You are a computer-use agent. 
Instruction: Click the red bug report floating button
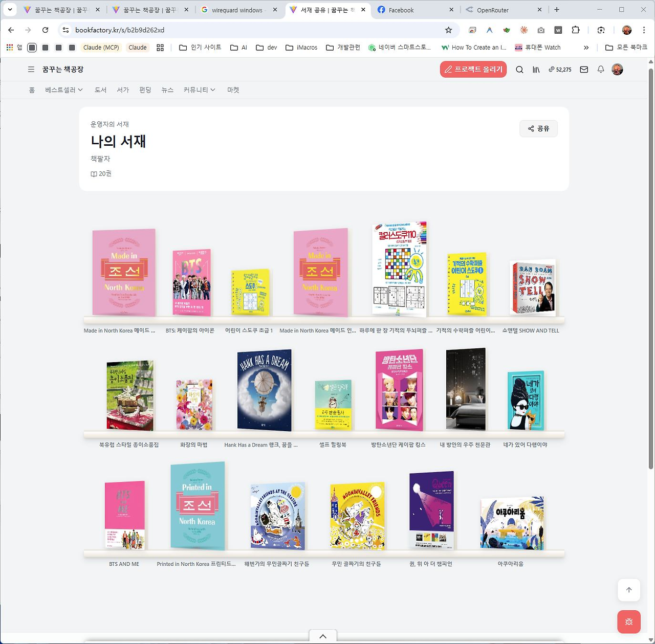coord(629,622)
